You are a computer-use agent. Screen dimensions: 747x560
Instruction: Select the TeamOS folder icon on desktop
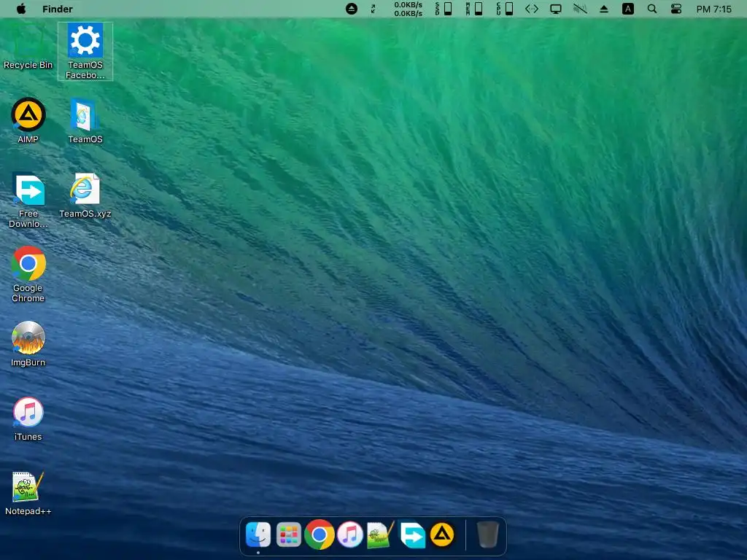[x=85, y=120]
